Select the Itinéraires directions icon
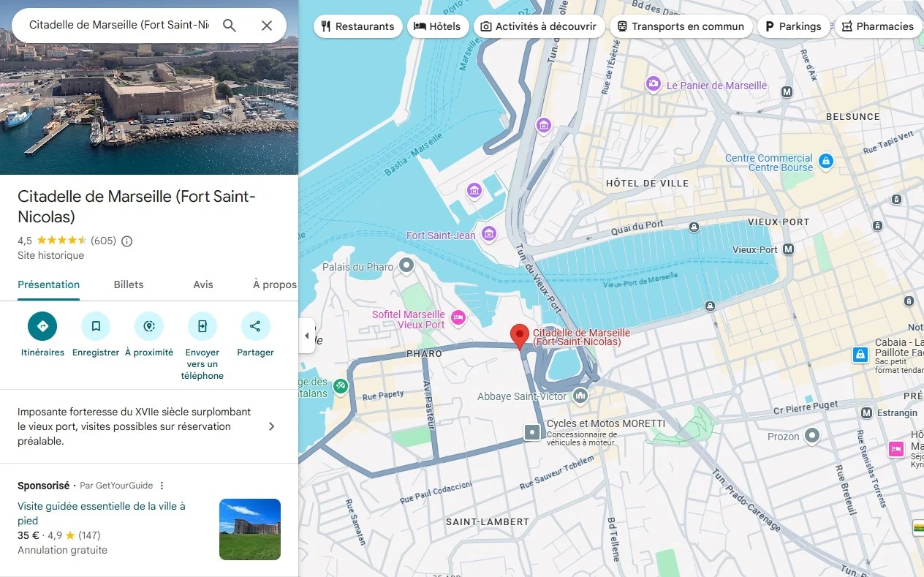This screenshot has height=577, width=924. [x=42, y=326]
